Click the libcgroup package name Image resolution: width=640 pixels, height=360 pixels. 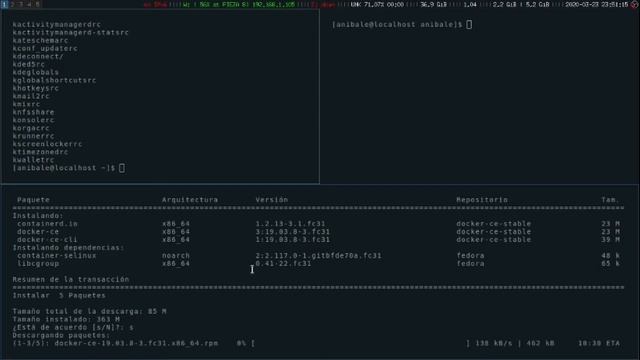point(38,264)
